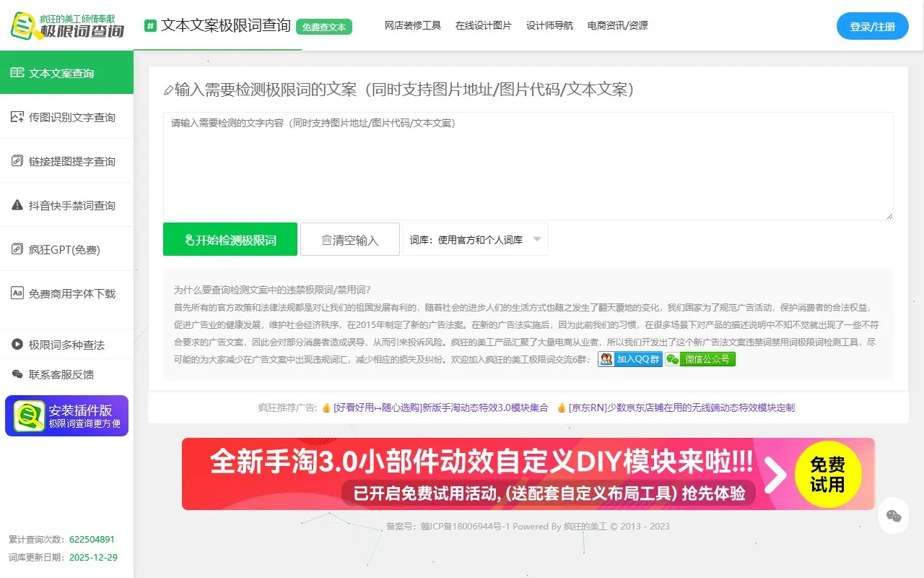The image size is (924, 578).
Task: Click 清空输入 to clear the text
Action: [350, 239]
